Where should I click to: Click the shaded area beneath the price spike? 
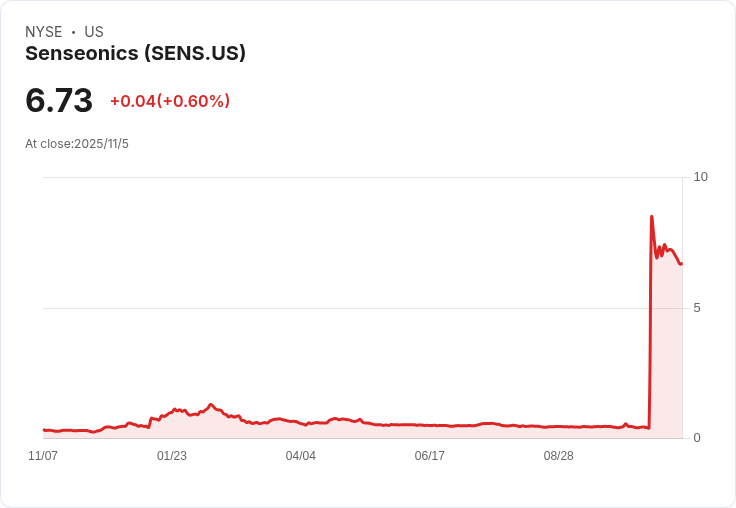coord(667,350)
